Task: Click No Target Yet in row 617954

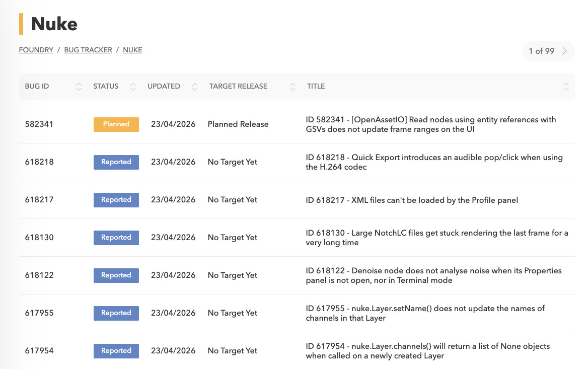Action: 233,350
